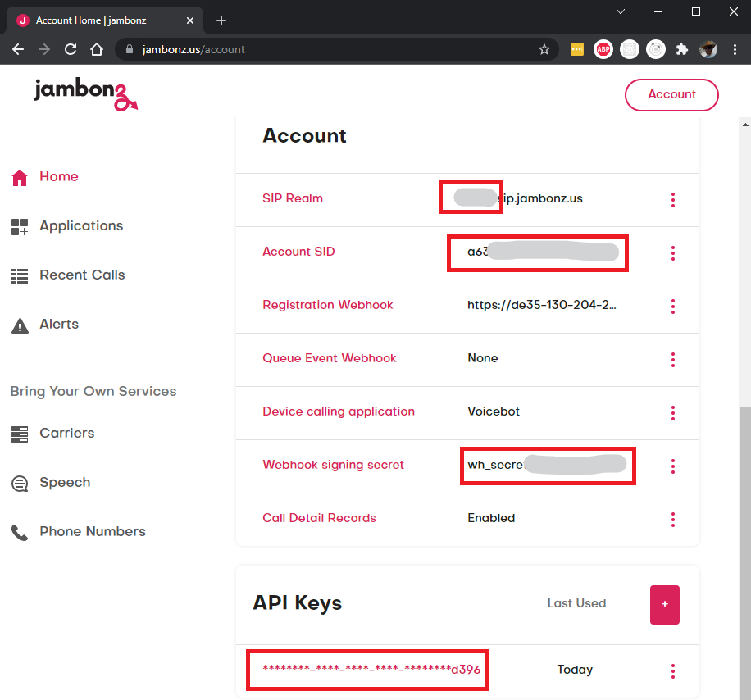Open the Phone Numbers page
This screenshot has height=700, width=751.
click(78, 532)
